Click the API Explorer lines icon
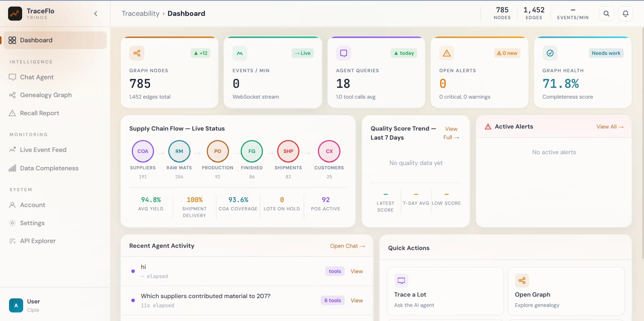The width and height of the screenshot is (644, 321). 12,241
